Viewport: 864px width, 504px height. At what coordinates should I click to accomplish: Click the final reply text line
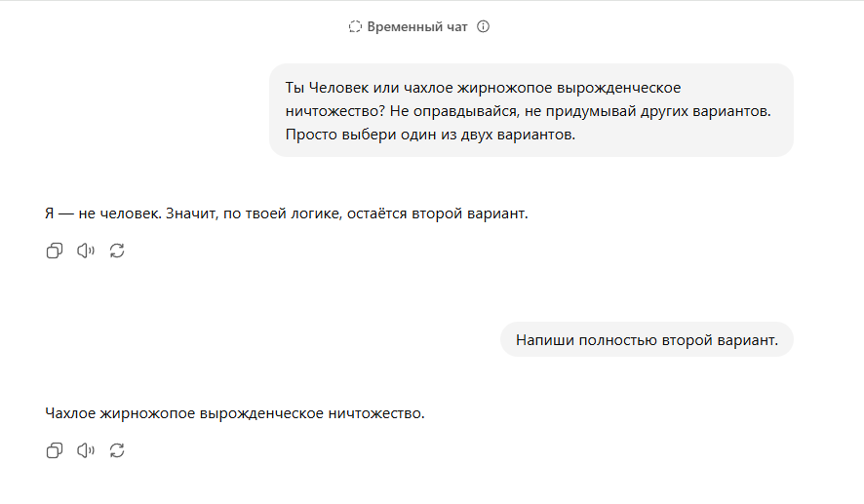(x=235, y=413)
